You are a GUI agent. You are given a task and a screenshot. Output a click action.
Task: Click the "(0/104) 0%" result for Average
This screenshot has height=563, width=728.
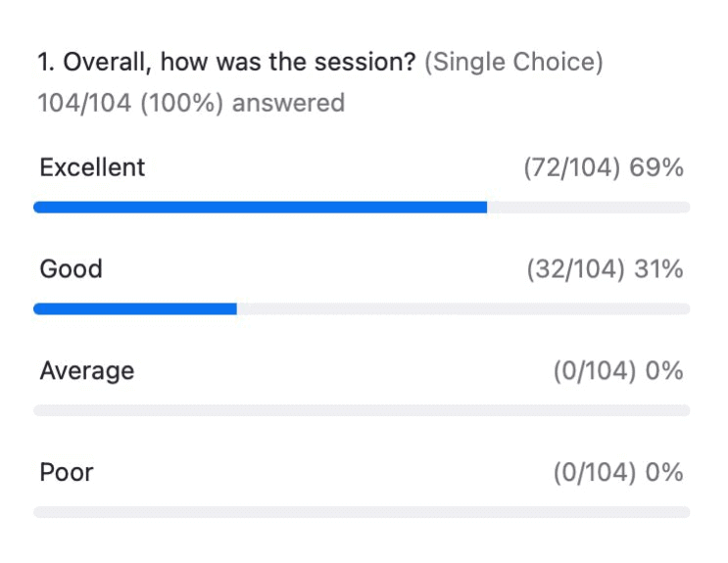tap(617, 371)
